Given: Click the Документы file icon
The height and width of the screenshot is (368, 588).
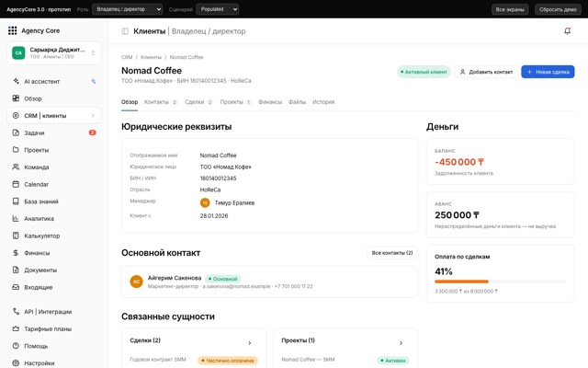Looking at the screenshot, I should point(16,270).
